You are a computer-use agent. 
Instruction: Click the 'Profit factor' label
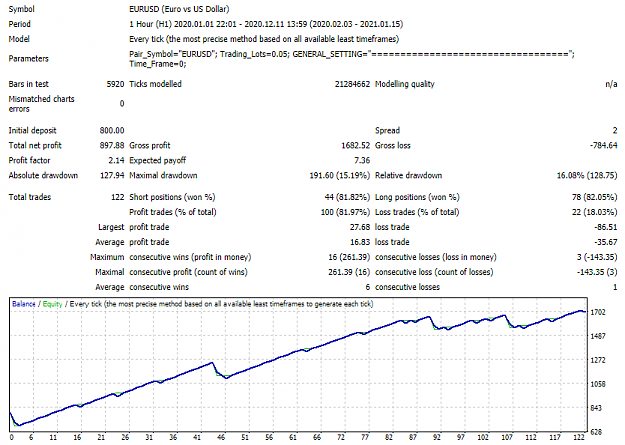[x=29, y=160]
